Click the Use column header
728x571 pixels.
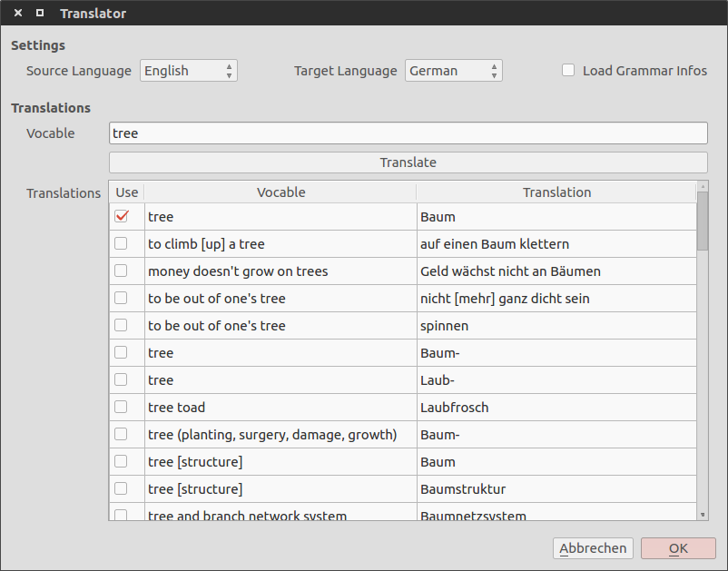click(x=127, y=192)
